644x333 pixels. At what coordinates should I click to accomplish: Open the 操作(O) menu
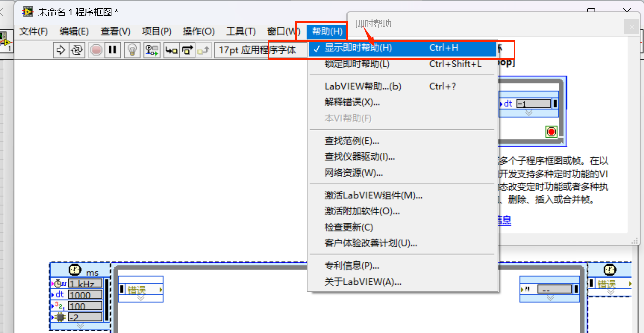[x=199, y=31]
